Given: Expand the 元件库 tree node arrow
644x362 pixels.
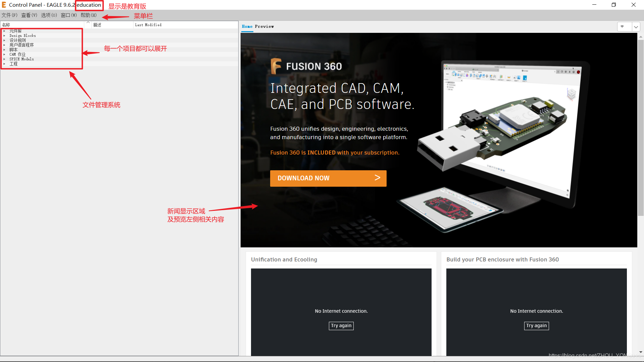Looking at the screenshot, I should click(4, 31).
